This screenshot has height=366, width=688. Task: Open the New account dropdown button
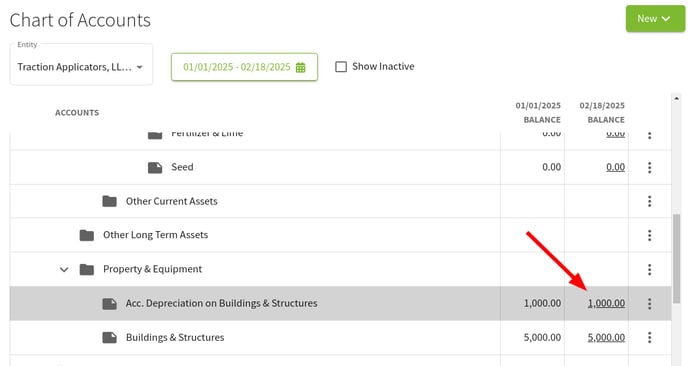click(655, 19)
